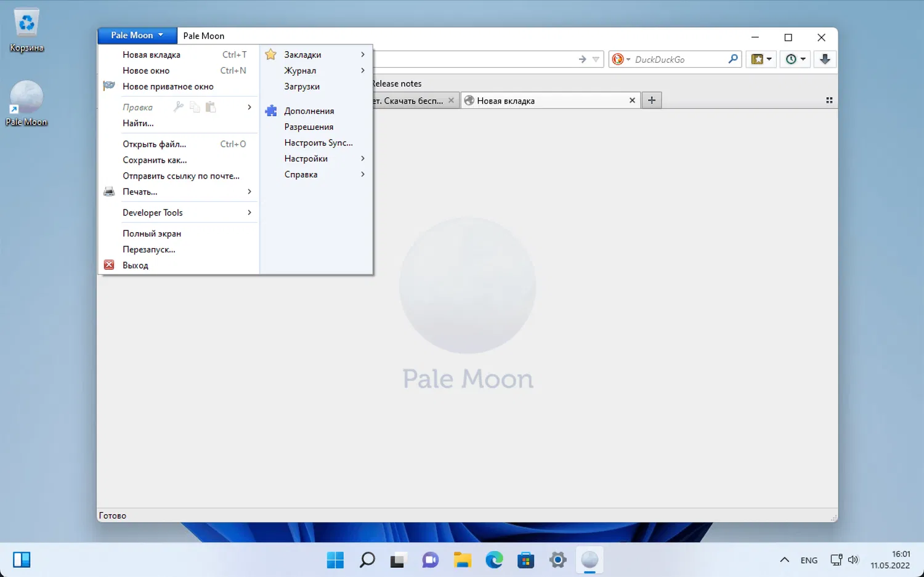924x577 pixels.
Task: Close the Скачать бесп... tab
Action: coord(451,100)
